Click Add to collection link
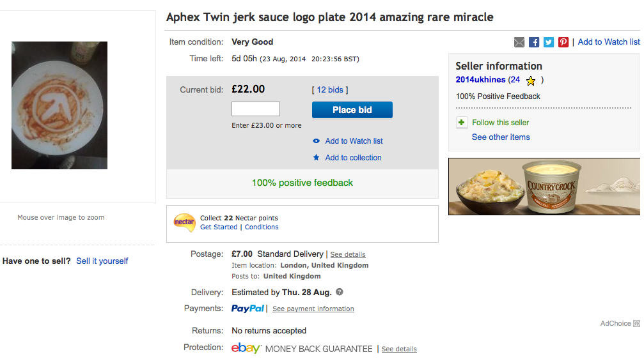 tap(353, 158)
